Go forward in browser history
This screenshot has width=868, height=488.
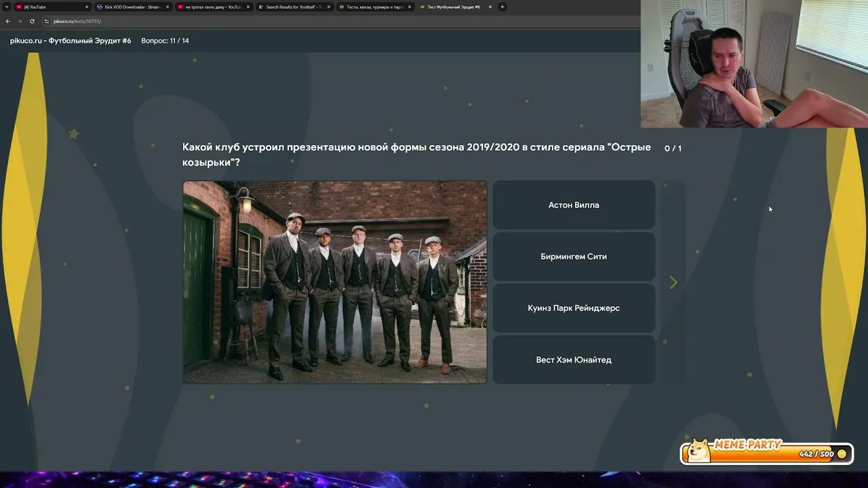click(x=20, y=21)
